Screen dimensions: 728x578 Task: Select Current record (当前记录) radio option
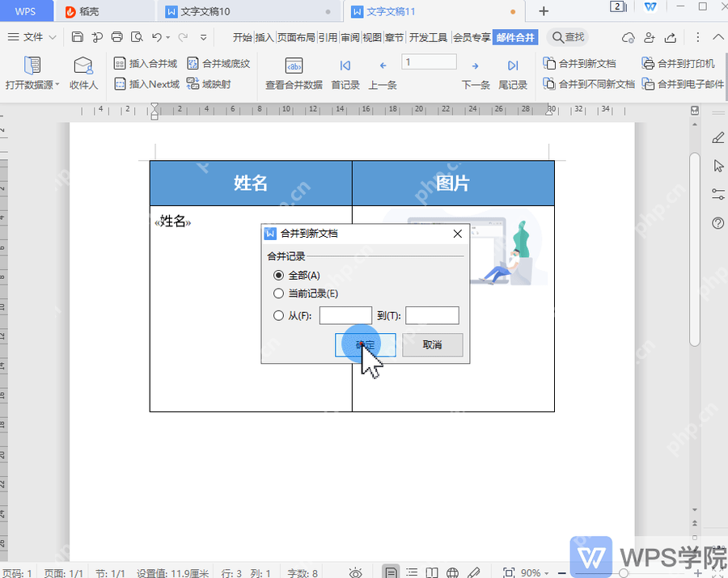[x=278, y=293]
